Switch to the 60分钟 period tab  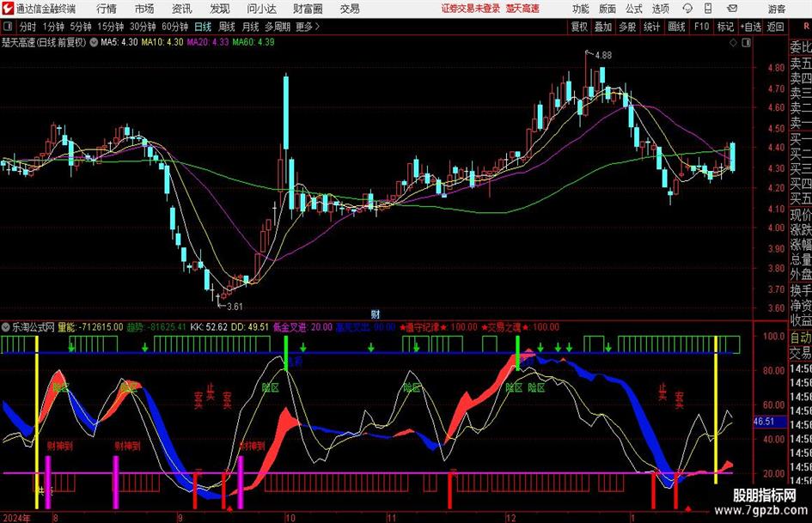[x=174, y=27]
